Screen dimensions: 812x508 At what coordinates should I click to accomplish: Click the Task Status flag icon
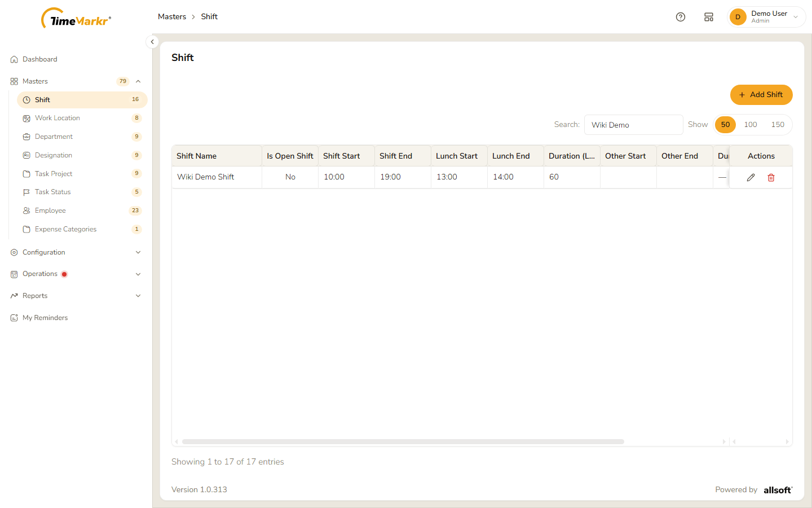pyautogui.click(x=27, y=192)
